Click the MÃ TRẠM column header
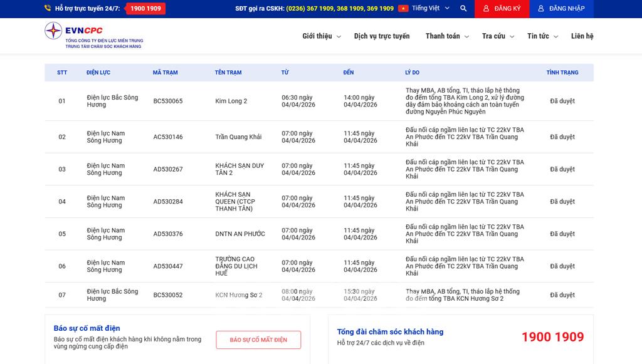This screenshot has width=642, height=364. point(165,73)
